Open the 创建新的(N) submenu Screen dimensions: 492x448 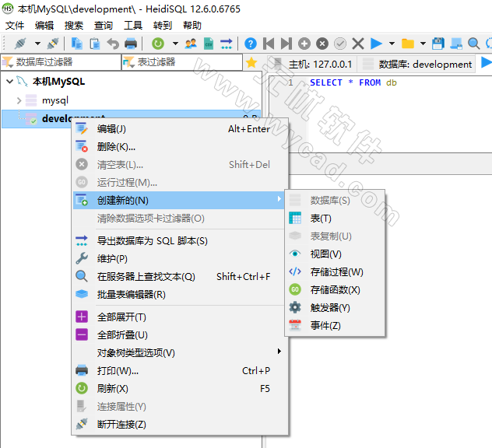pos(178,201)
